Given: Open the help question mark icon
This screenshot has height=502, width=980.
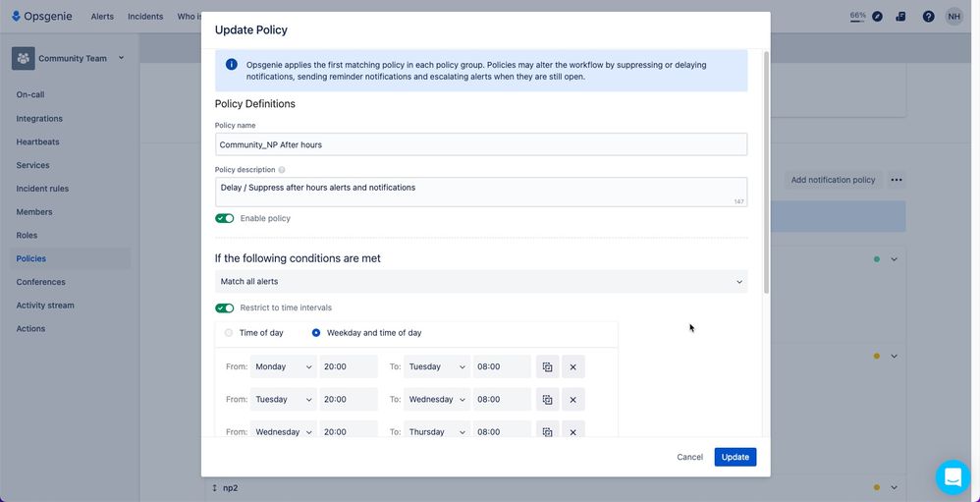Looking at the screenshot, I should [x=928, y=17].
